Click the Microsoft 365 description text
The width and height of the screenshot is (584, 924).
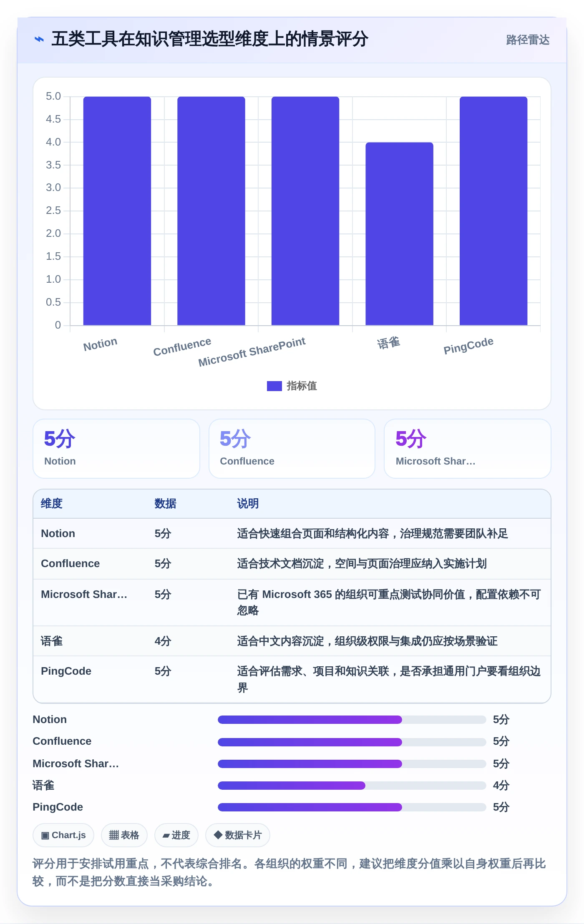pyautogui.click(x=389, y=602)
